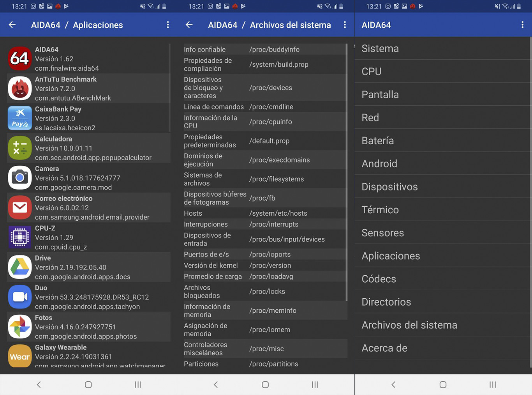Select the Fotos app icon

(x=19, y=327)
